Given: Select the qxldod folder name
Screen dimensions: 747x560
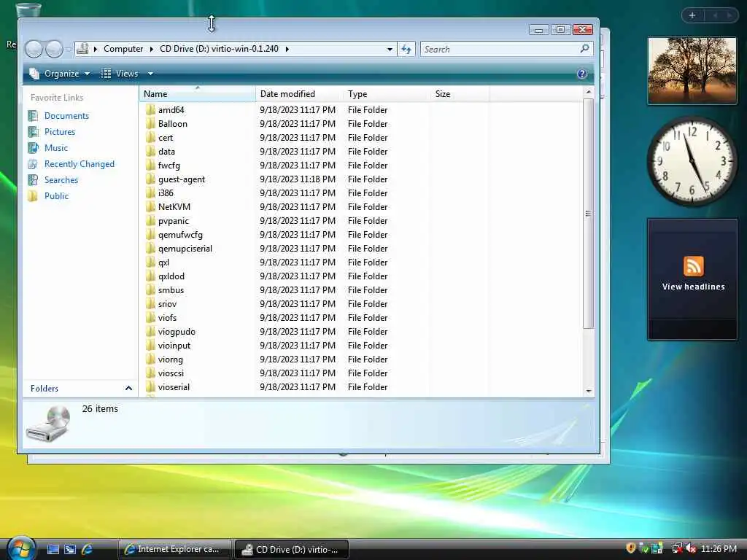Looking at the screenshot, I should click(x=171, y=276).
